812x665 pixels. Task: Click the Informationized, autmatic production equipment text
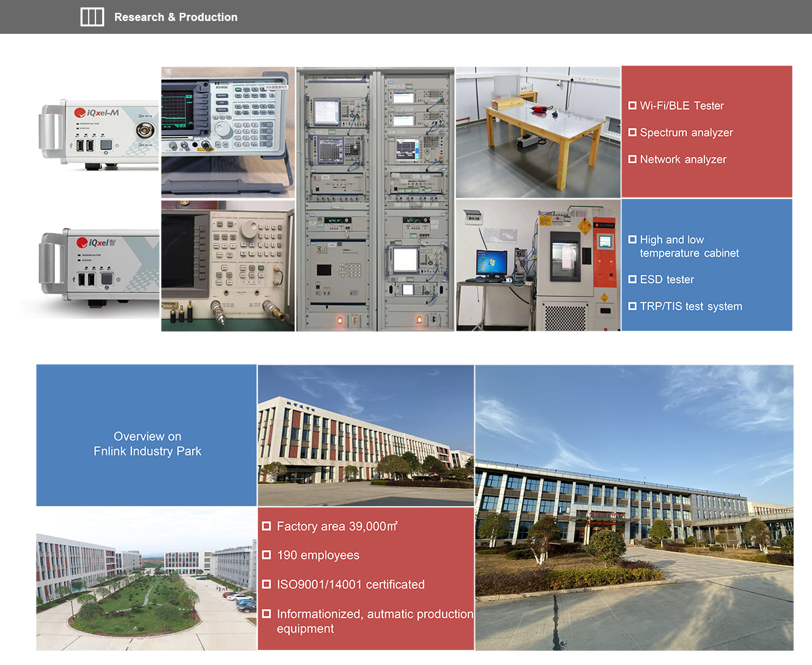[x=374, y=621]
